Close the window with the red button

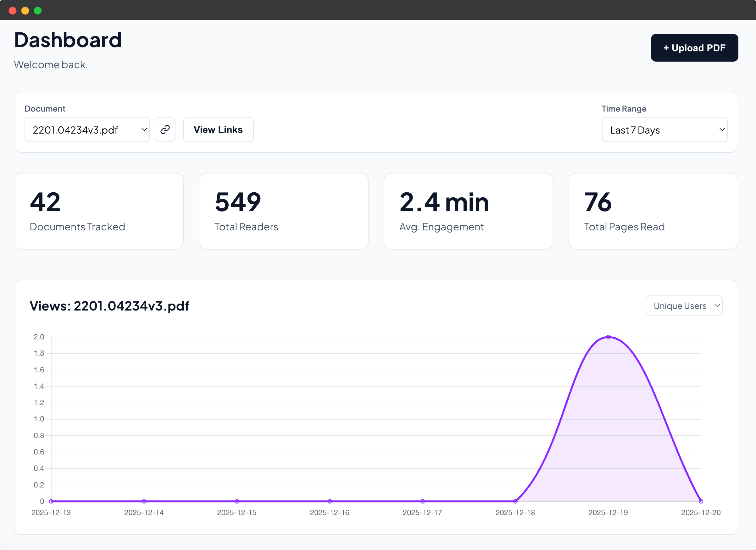[x=13, y=11]
